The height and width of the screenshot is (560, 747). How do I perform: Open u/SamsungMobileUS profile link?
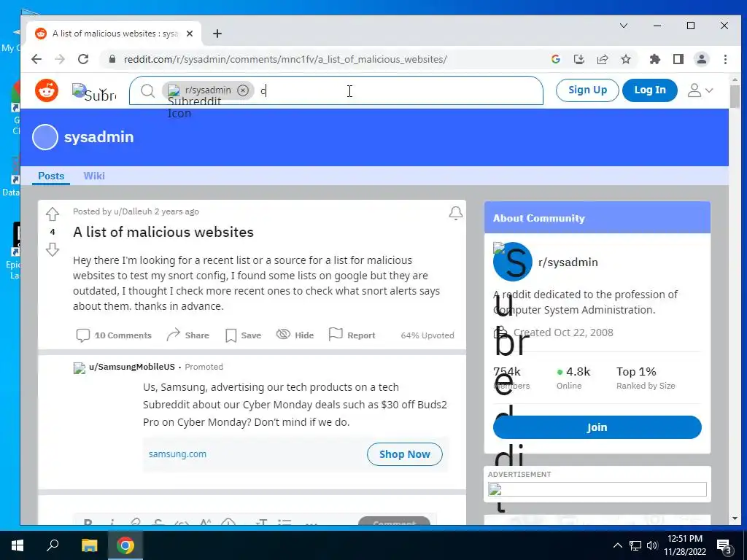point(132,367)
